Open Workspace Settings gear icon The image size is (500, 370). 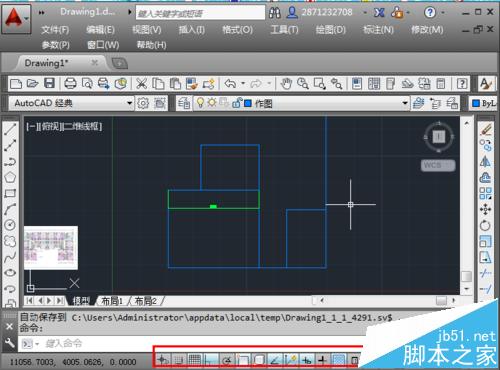[x=143, y=103]
